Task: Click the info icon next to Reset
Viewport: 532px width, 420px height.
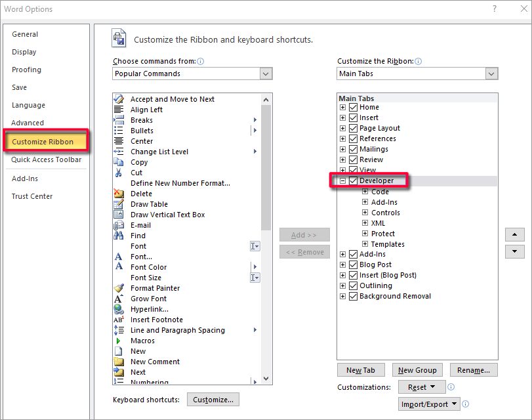Action: (451, 387)
